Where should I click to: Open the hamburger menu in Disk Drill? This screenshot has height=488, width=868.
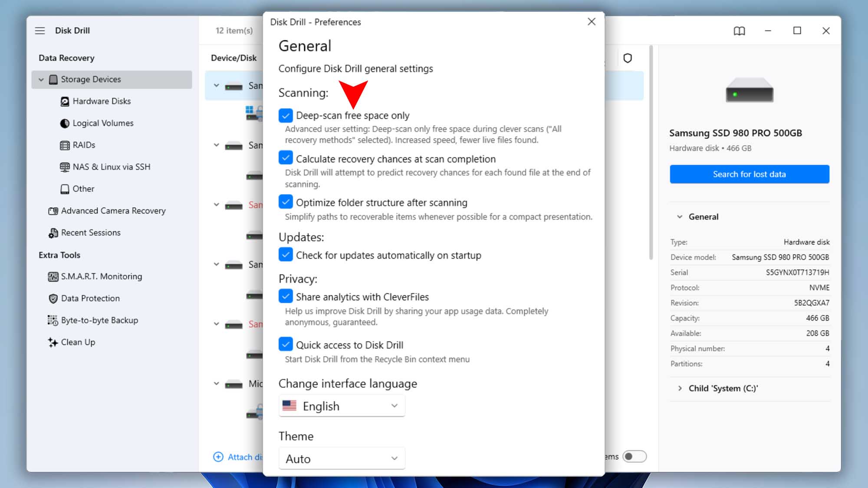[x=40, y=30]
